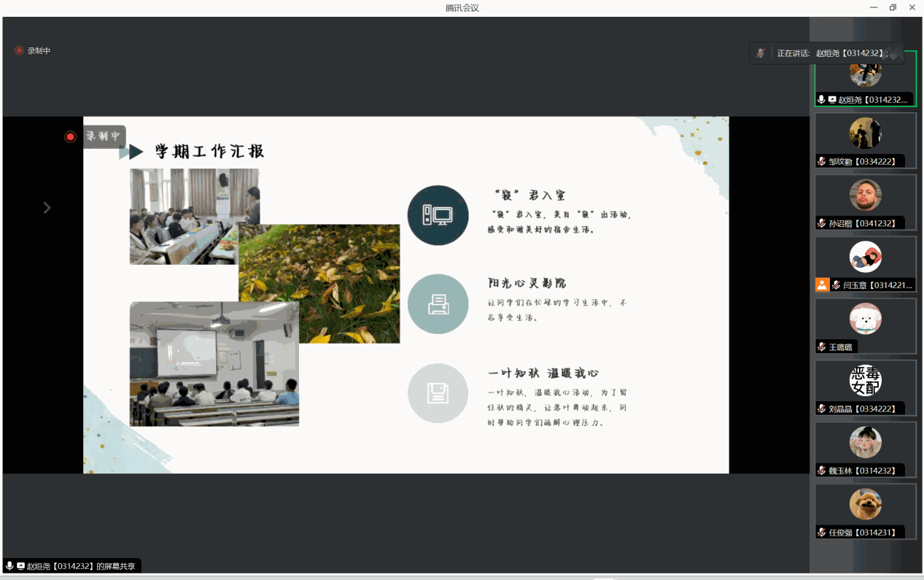Click the microphone icon in the bottom-left share bar
924x580 pixels.
[9, 565]
